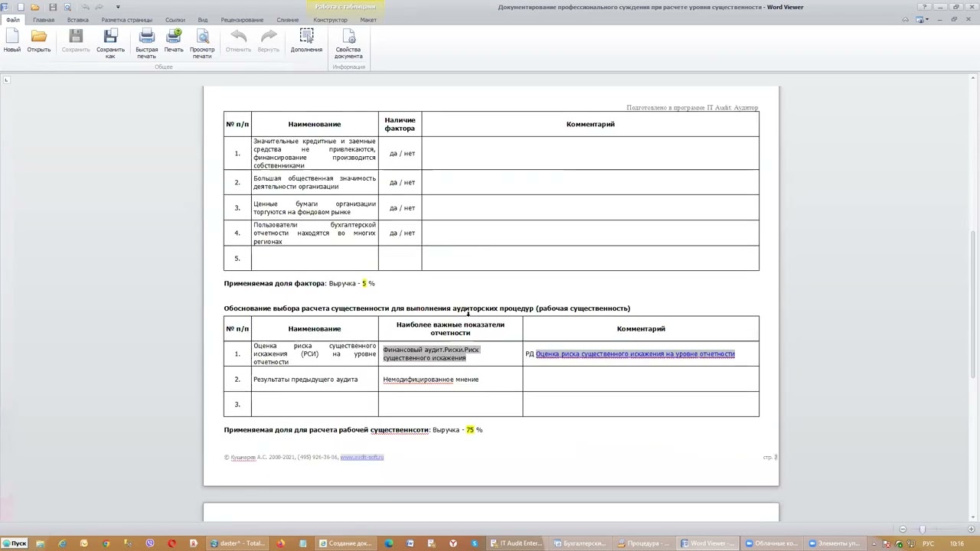This screenshot has width=980, height=551.
Task: Open the Рецензирование tab
Action: tap(242, 20)
